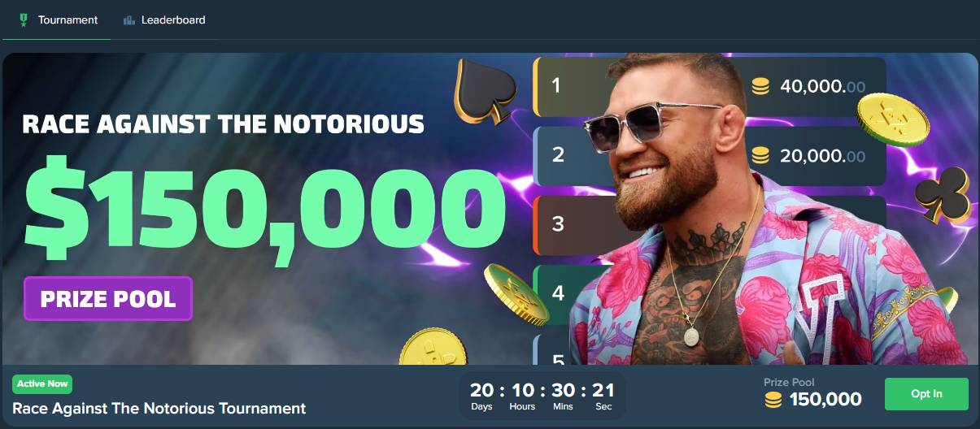
Task: Click the purple PRIZE POOL badge
Action: pyautogui.click(x=108, y=299)
